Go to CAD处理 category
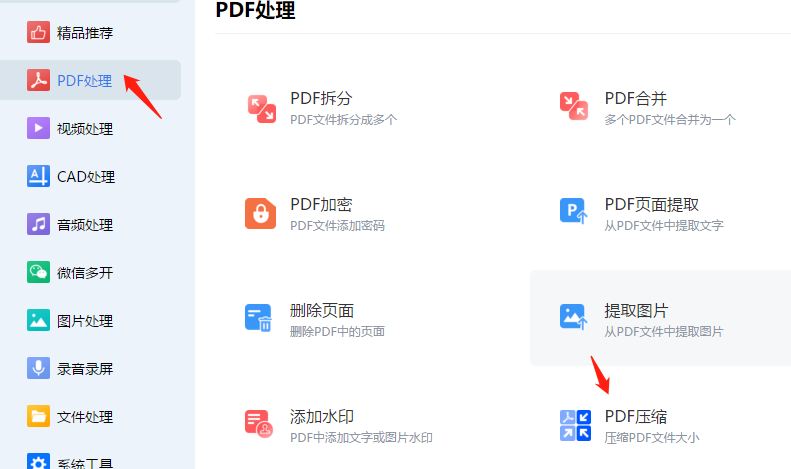Viewport: 791px width, 469px height. click(86, 177)
